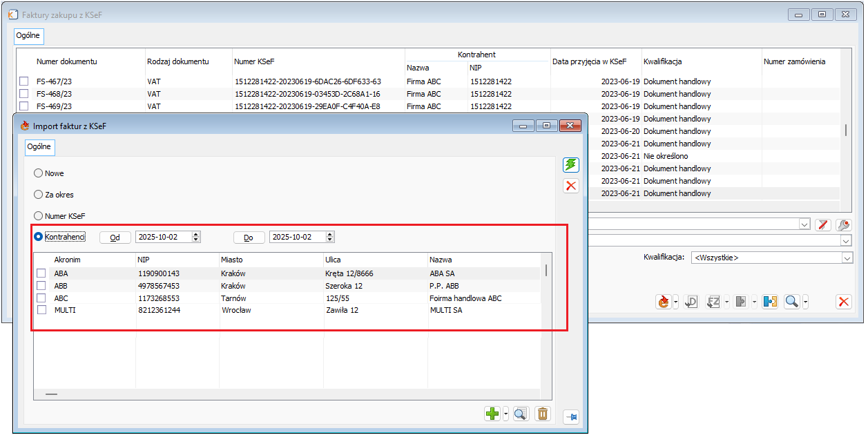Image resolution: width=868 pixels, height=435 pixels.
Task: Open filter constructor wrench icon
Action: 844,224
